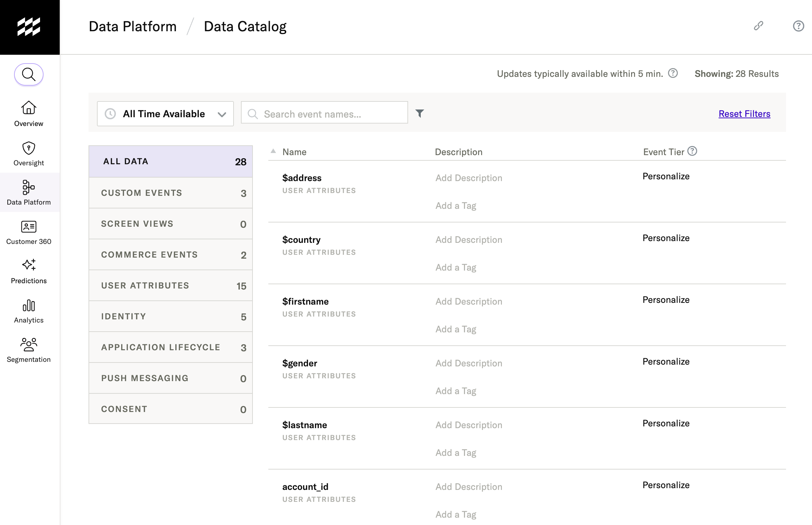Viewport: 812px width, 525px height.
Task: Open the sidebar search icon
Action: pos(29,74)
